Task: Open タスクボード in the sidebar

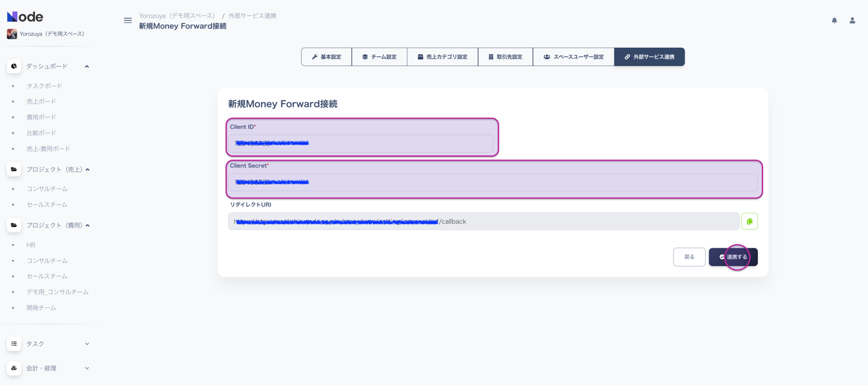Action: coord(44,86)
